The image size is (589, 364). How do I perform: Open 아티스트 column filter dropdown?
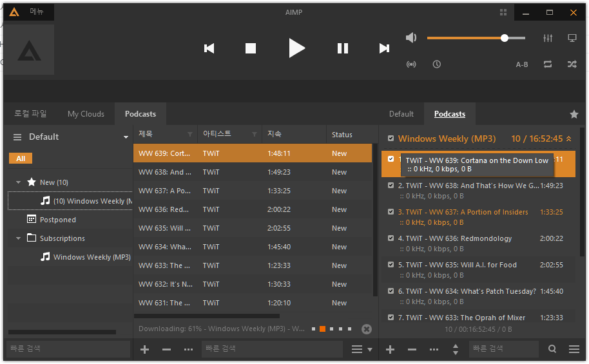(x=255, y=135)
